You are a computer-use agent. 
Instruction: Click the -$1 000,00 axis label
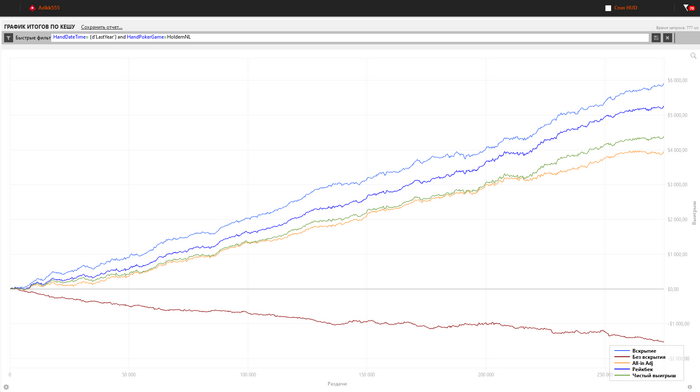678,324
